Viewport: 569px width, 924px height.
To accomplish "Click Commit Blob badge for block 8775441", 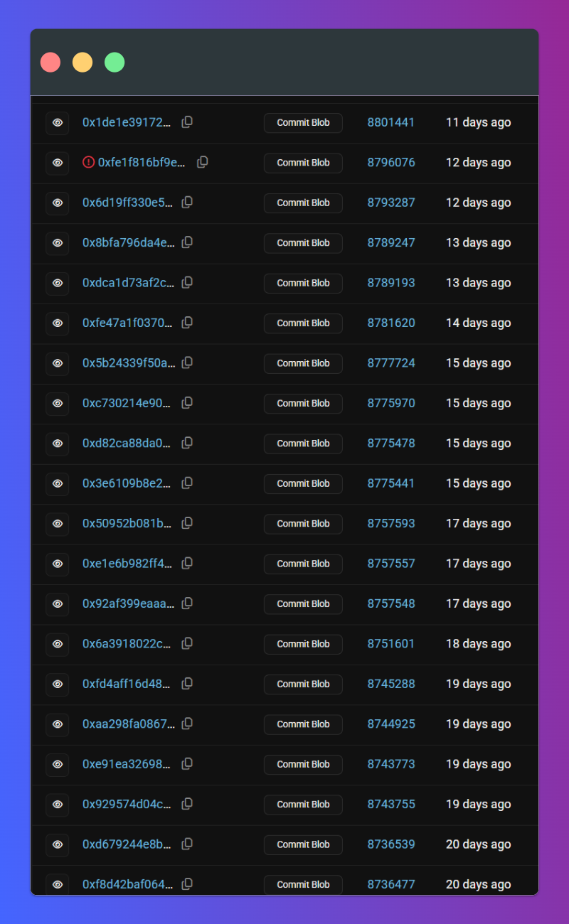I will point(303,483).
